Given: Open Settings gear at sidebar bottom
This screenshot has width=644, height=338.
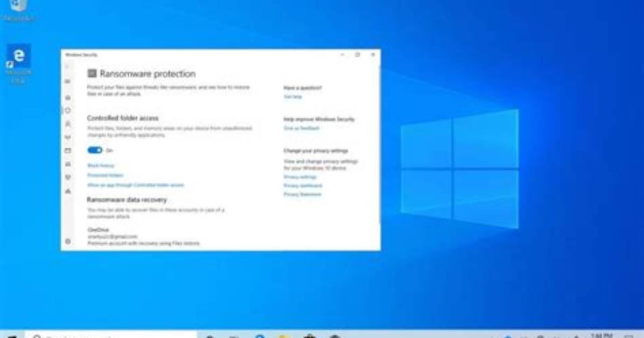Looking at the screenshot, I should 68,241.
